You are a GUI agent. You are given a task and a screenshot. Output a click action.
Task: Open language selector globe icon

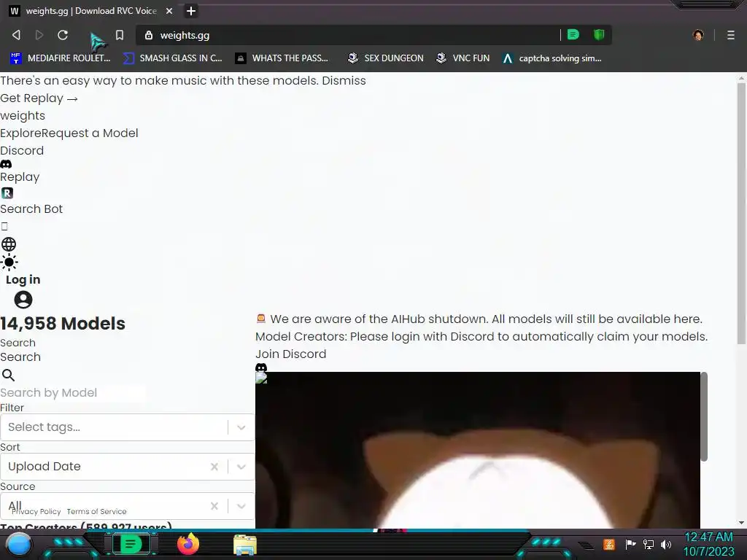tap(9, 244)
